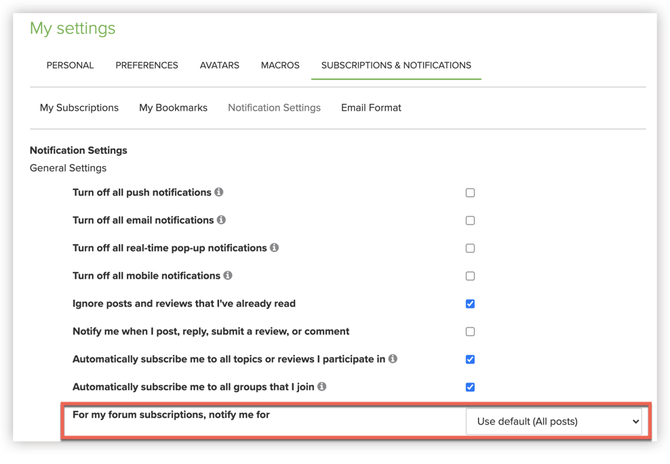Open the Email Format sub-tab
670x464 pixels.
(371, 108)
